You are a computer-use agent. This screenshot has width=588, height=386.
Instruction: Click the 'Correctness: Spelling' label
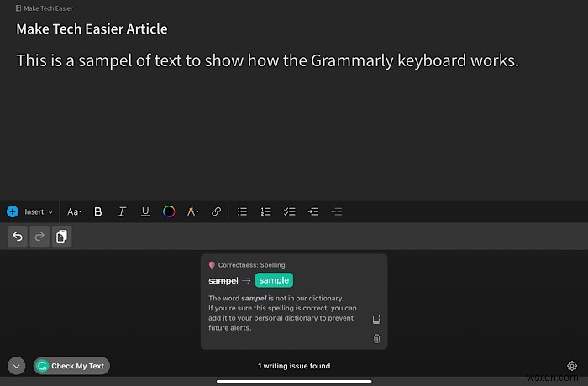(x=252, y=265)
